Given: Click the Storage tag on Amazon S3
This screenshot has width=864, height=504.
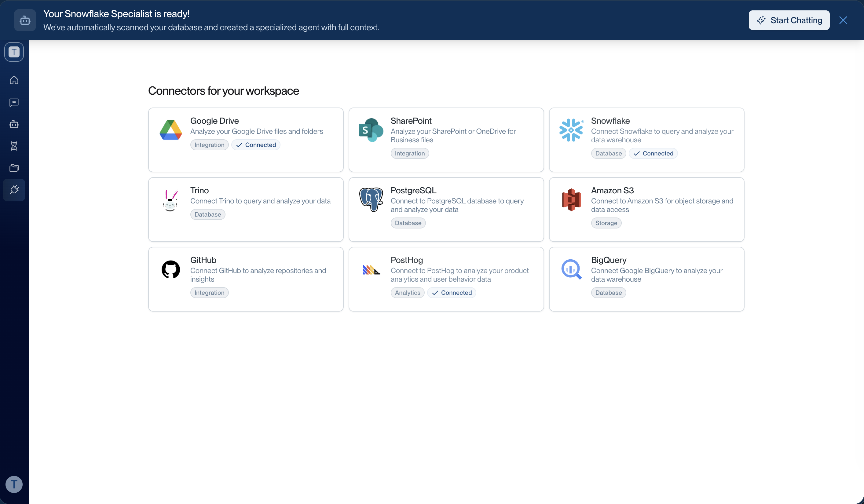Looking at the screenshot, I should coord(606,223).
